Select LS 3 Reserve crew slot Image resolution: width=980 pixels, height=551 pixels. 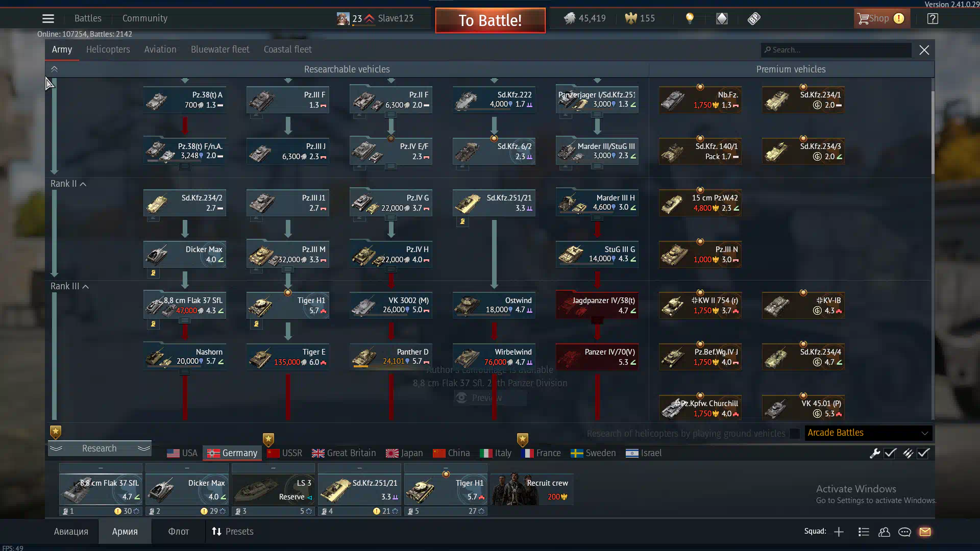click(x=273, y=489)
